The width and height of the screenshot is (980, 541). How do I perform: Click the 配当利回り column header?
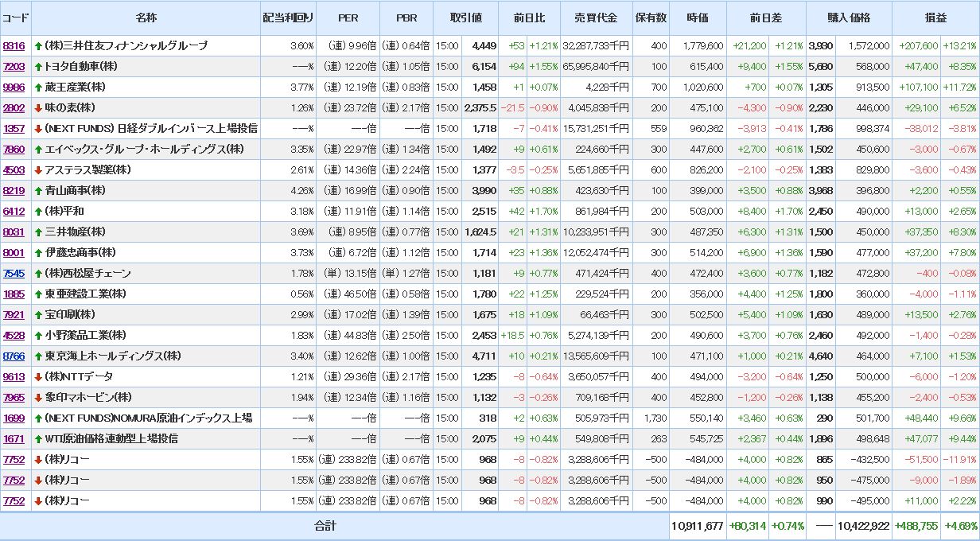coord(288,18)
